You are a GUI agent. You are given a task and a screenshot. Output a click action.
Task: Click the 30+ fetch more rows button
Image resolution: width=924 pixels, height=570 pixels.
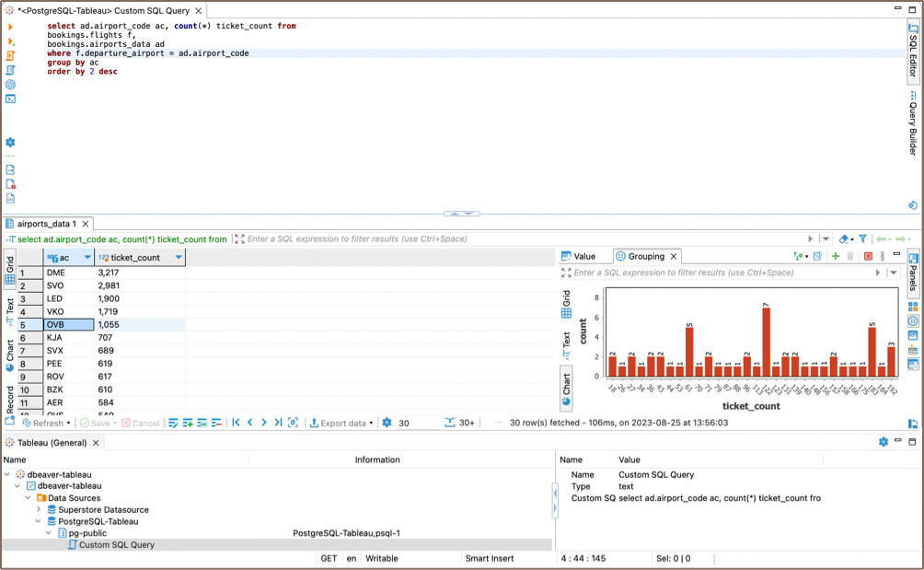point(460,423)
